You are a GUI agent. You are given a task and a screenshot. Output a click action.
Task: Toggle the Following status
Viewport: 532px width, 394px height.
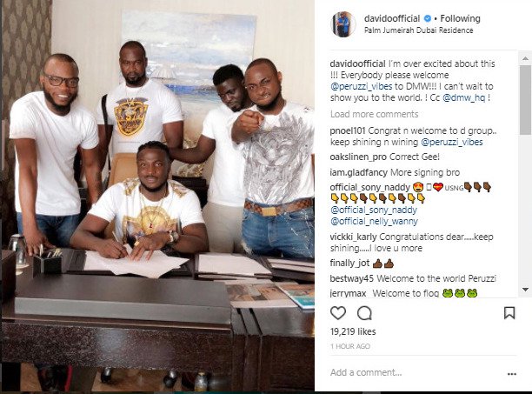tap(460, 18)
